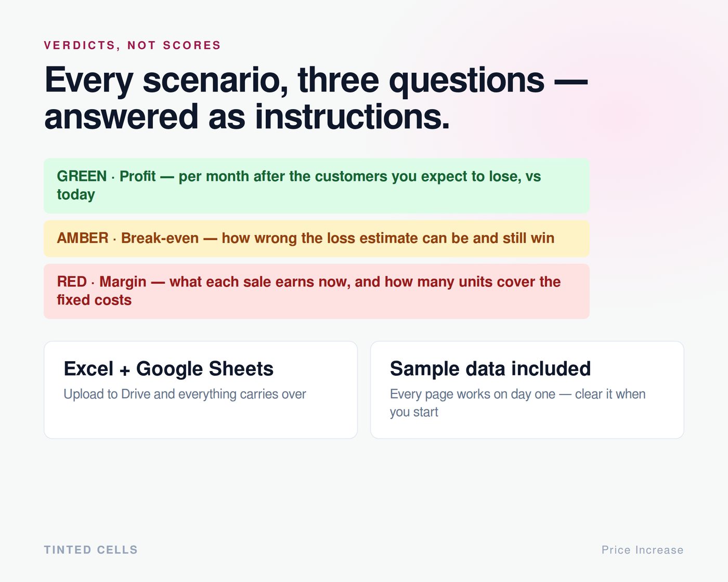Click the RED Margin verdict banner
Image resolution: width=728 pixels, height=582 pixels.
[316, 291]
